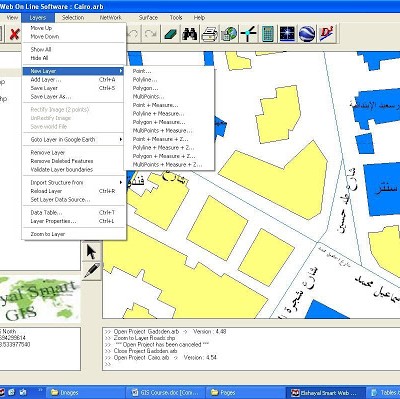400x399 pixels.
Task: Click the red D icon in toolbar
Action: point(326,34)
